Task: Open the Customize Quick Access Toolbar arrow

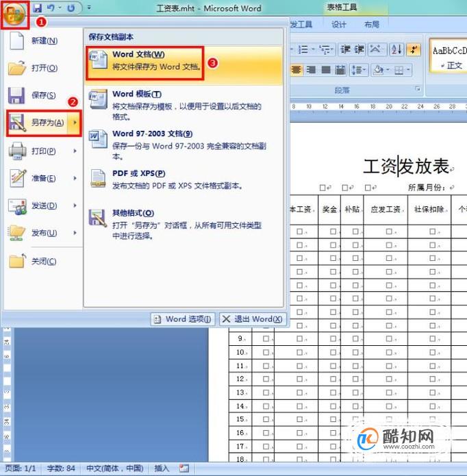Action: tap(89, 8)
